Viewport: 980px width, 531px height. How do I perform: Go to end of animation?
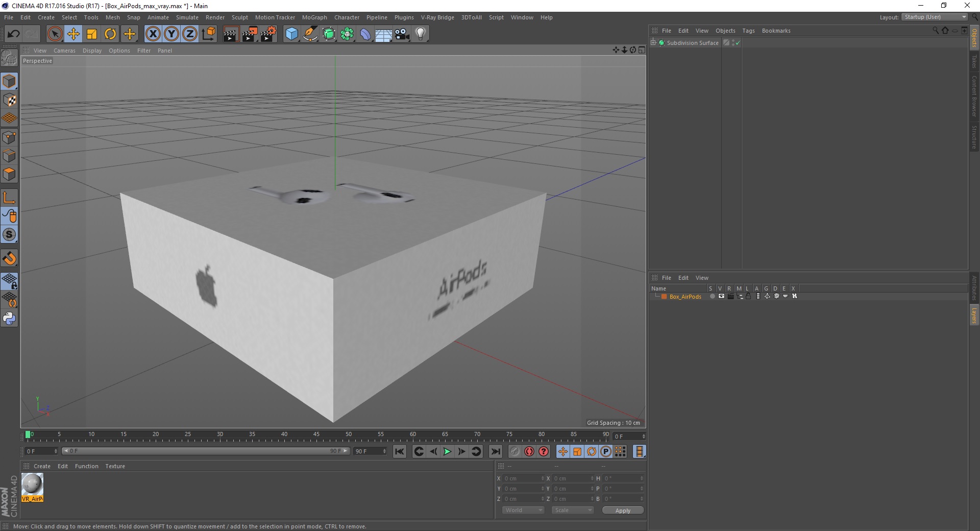point(495,451)
